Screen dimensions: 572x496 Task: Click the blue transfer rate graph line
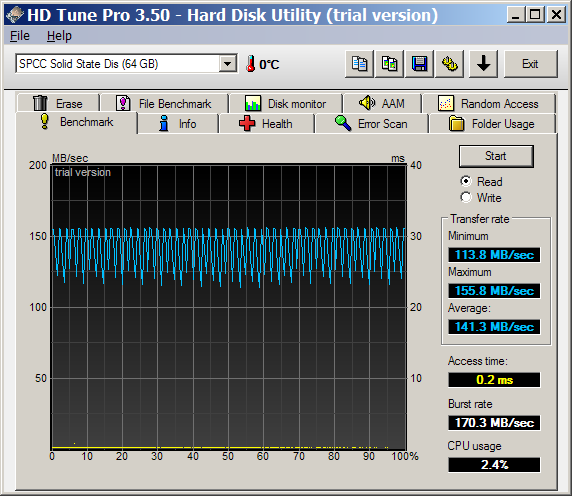(x=229, y=255)
